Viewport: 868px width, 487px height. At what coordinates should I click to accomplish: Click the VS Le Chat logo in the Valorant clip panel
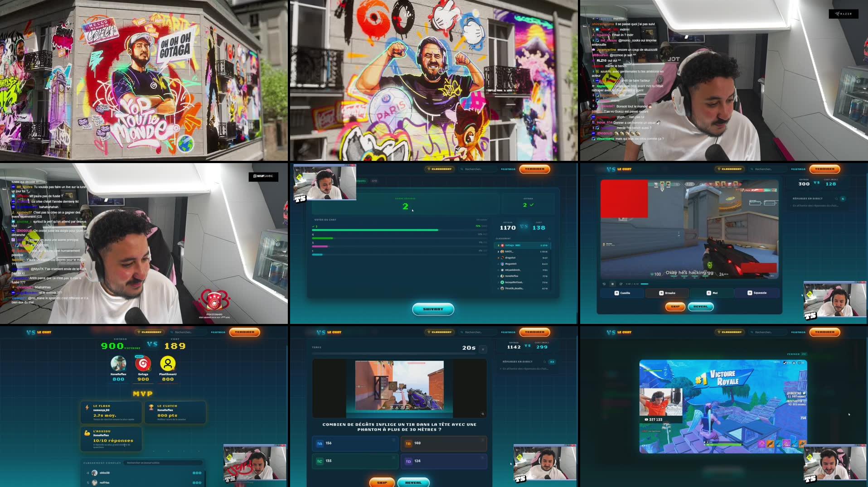click(619, 169)
